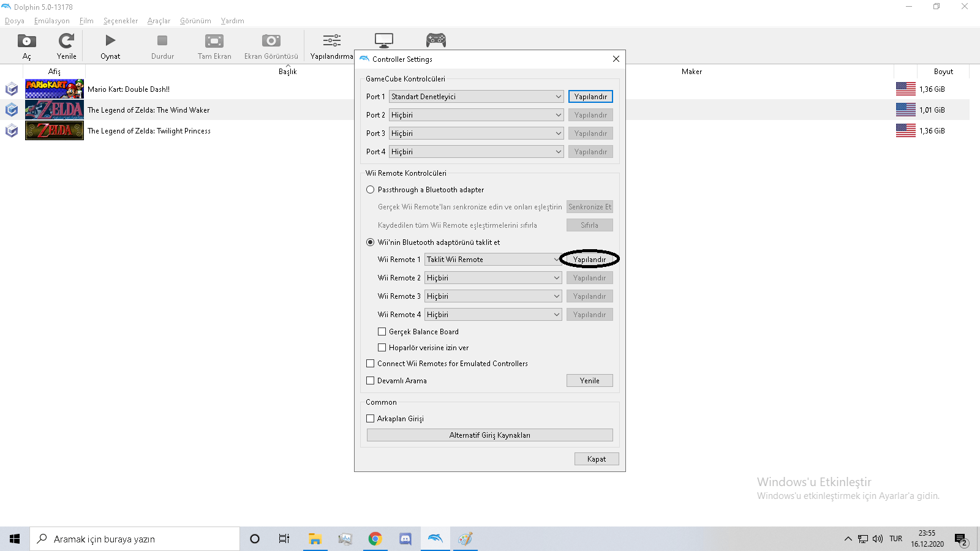
Task: Click US flag in Mario Kart row
Action: click(x=906, y=89)
